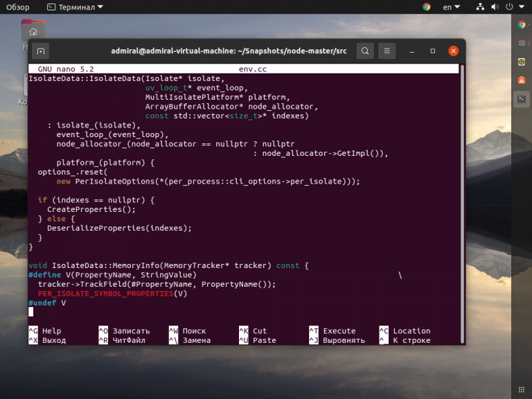Viewport: 532px width, 399px height.
Task: Click the terminal window scrollbar
Action: (x=462, y=204)
